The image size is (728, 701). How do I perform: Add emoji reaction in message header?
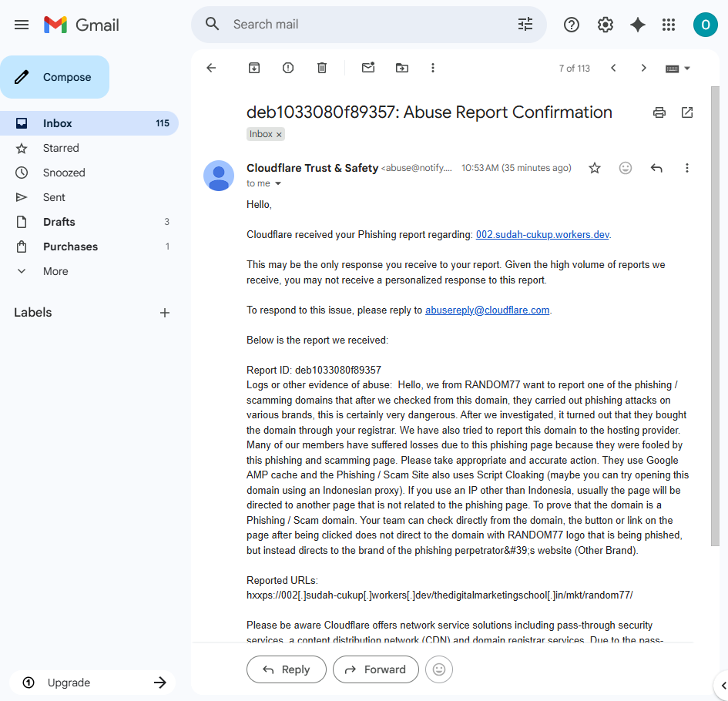coord(626,168)
